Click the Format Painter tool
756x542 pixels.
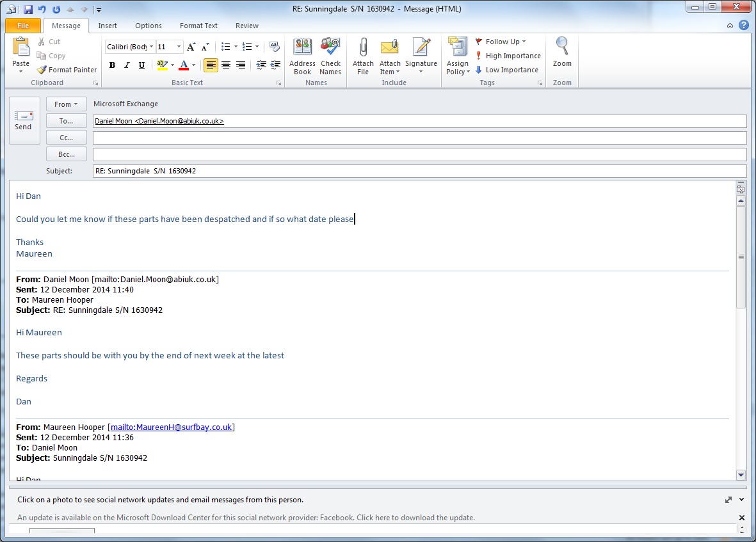click(67, 70)
